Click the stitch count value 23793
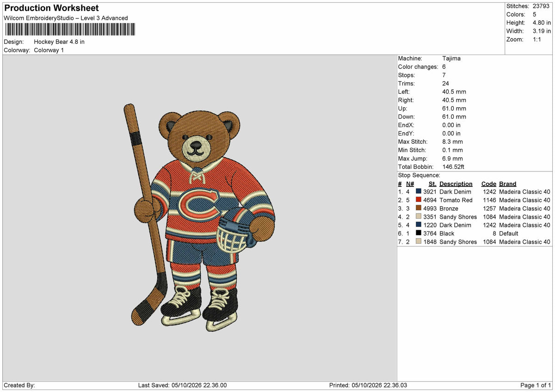 (x=542, y=6)
